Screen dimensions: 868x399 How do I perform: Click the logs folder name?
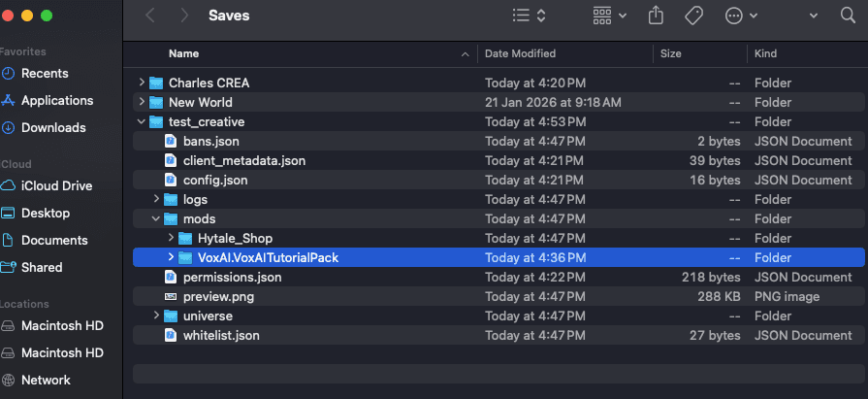point(195,200)
